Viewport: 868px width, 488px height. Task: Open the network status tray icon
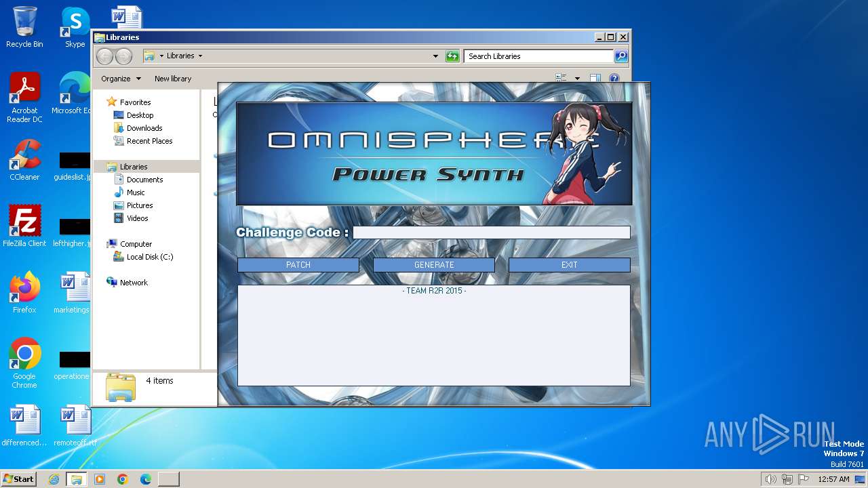point(787,479)
